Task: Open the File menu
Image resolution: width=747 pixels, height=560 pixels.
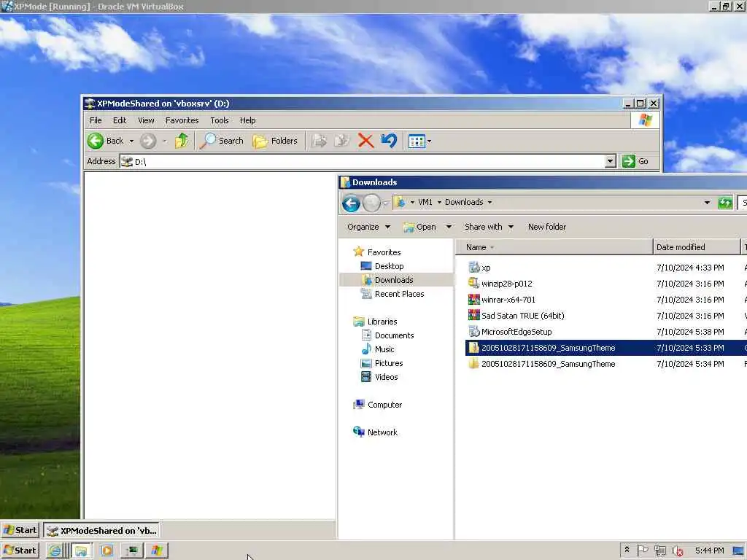Action: 96,120
